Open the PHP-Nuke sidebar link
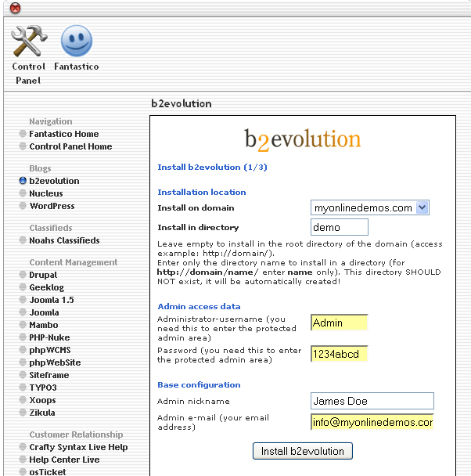Image resolution: width=471 pixels, height=476 pixels. tap(49, 337)
